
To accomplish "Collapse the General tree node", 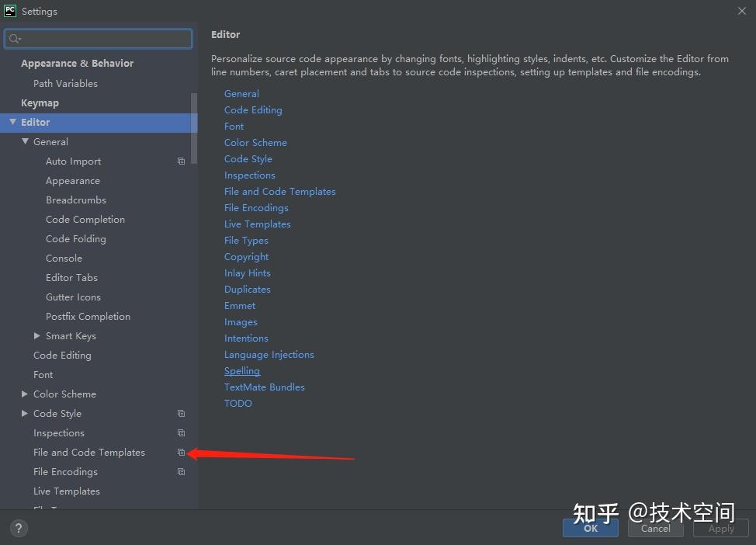I will click(x=25, y=141).
